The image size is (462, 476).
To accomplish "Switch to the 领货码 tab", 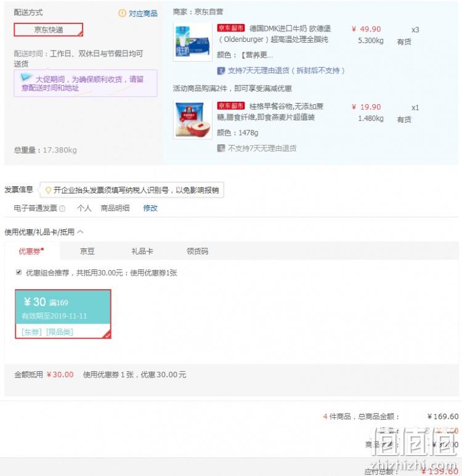I will click(x=197, y=251).
